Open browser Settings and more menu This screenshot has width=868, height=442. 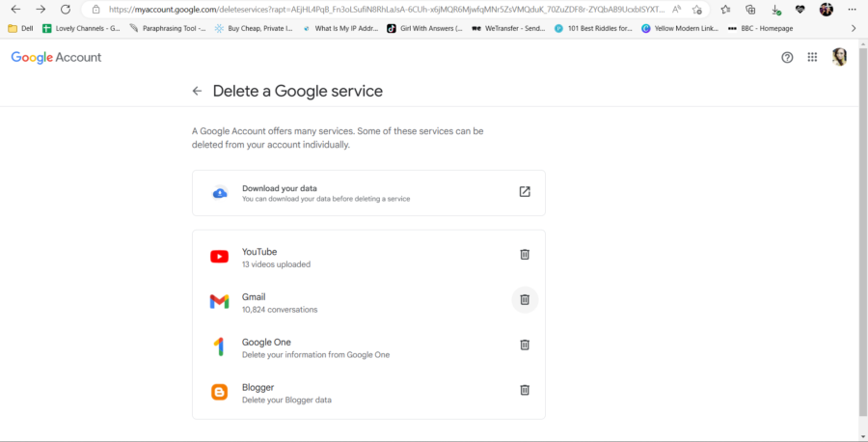click(x=852, y=10)
